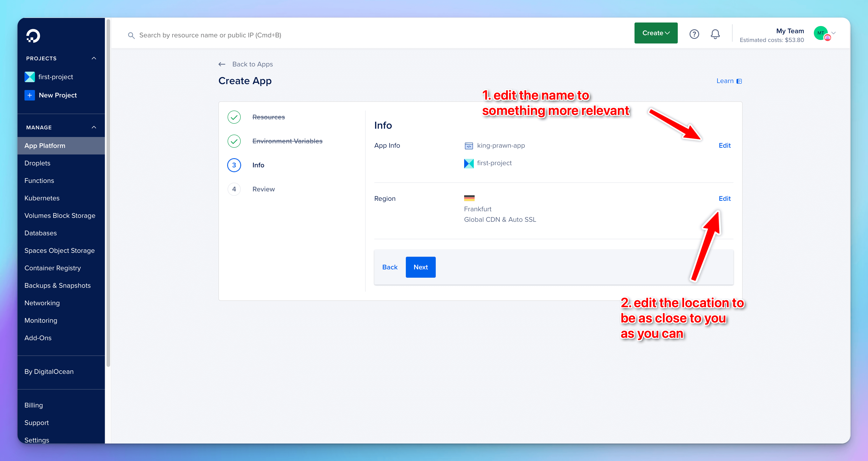
Task: Click the Info step number 3
Action: pyautogui.click(x=234, y=165)
